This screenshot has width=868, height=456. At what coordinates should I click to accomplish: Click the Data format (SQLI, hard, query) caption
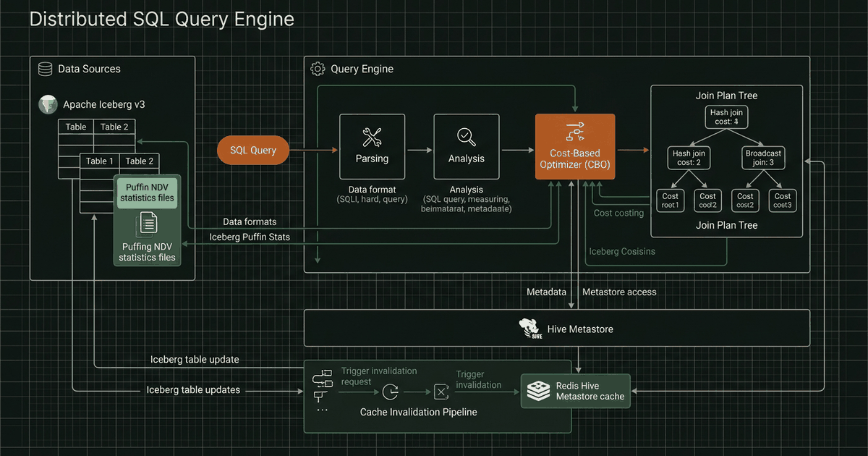tap(372, 194)
